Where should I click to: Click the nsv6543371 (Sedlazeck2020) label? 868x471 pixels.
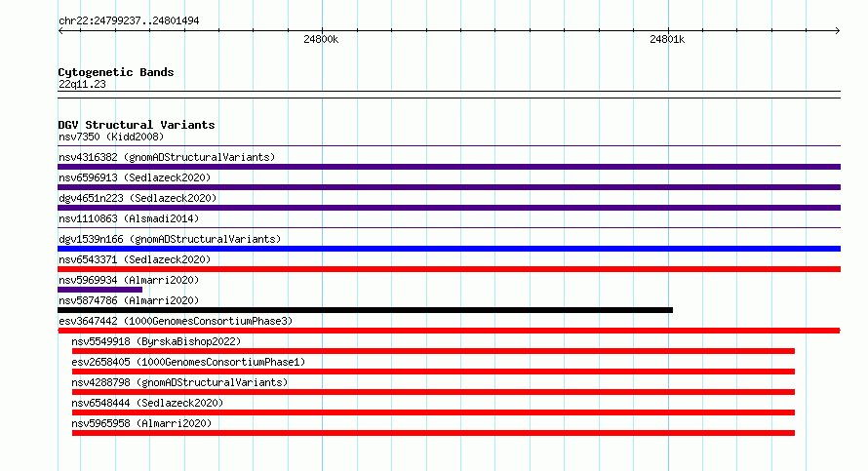(x=135, y=259)
